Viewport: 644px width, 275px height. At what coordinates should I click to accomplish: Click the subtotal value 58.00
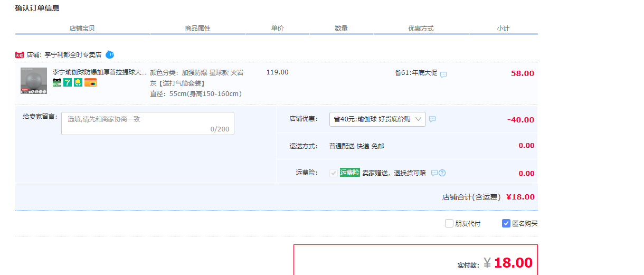click(x=523, y=73)
